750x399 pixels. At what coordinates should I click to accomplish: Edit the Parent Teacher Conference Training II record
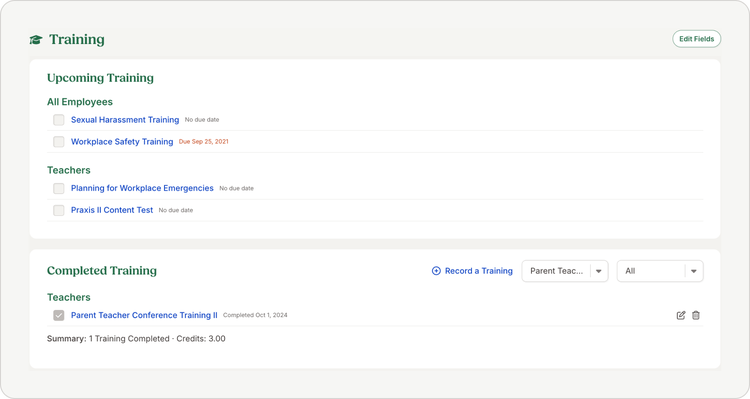(681, 315)
